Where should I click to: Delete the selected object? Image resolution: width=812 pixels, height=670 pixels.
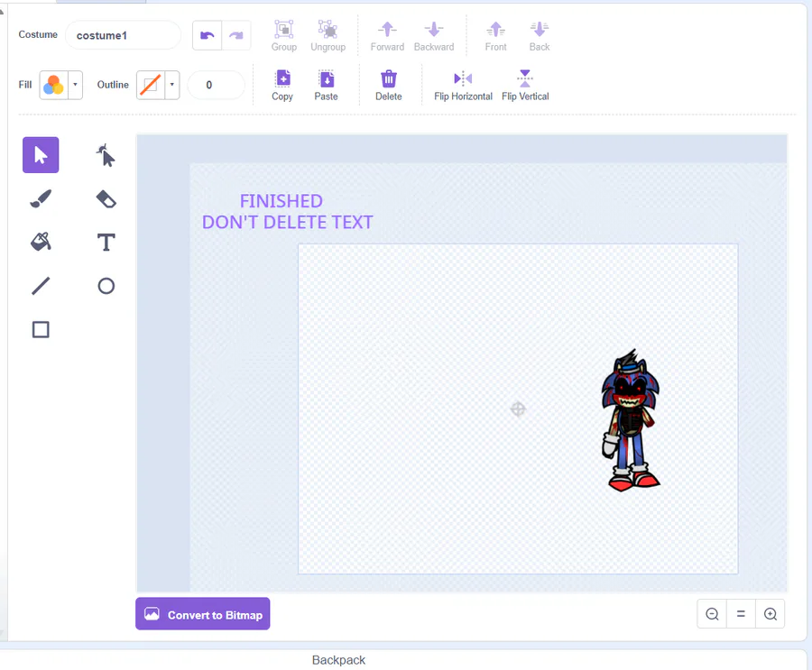388,86
